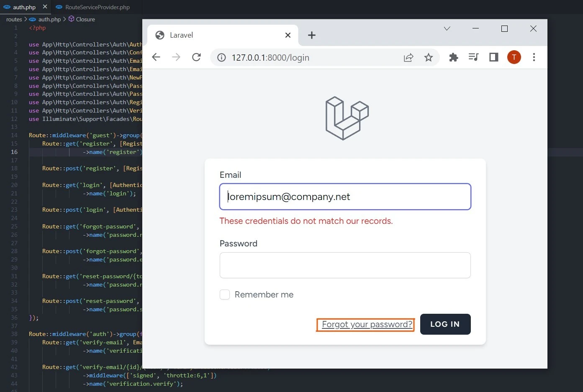Reload the login page
Screen dimensions: 583x392
pos(196,57)
